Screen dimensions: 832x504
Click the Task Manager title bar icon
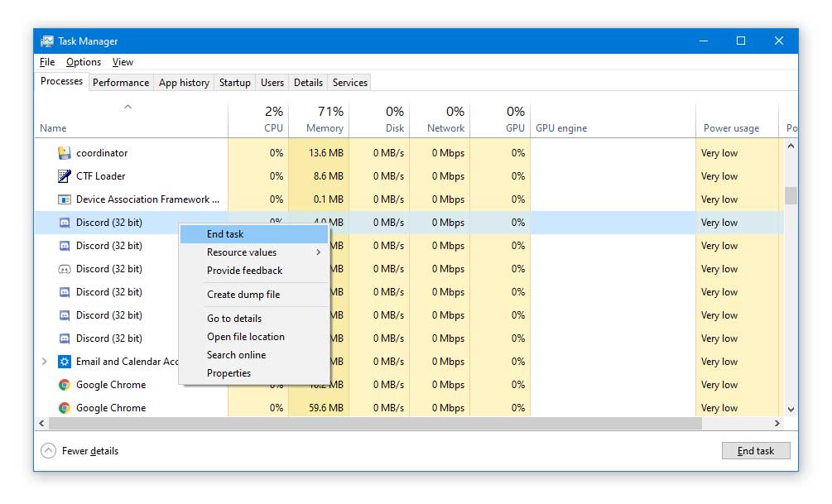pyautogui.click(x=47, y=41)
